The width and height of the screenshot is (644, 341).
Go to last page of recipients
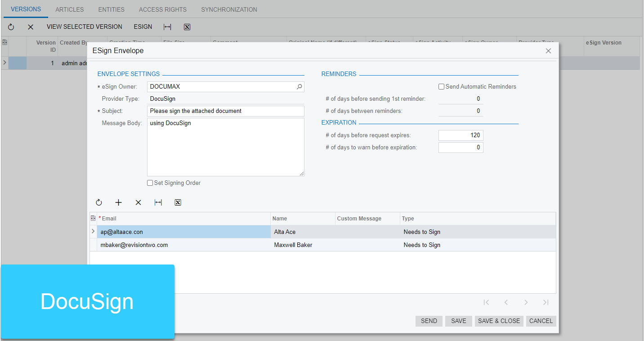point(546,302)
